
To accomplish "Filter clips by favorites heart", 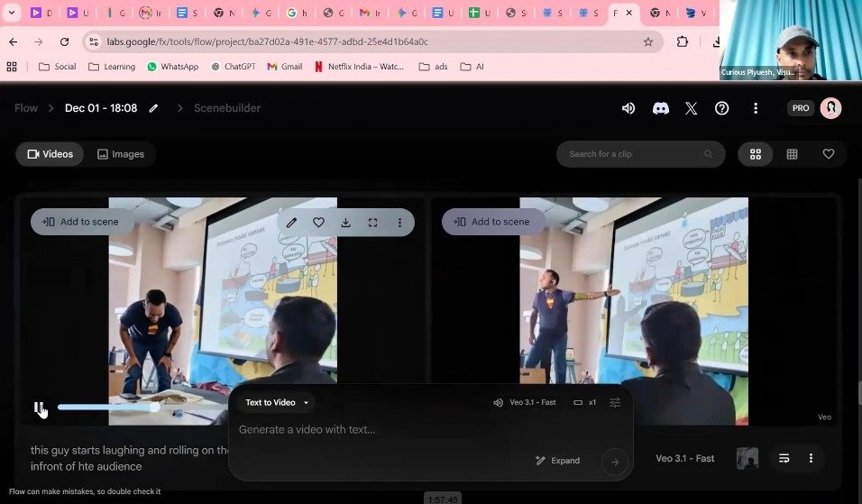I will [x=829, y=154].
